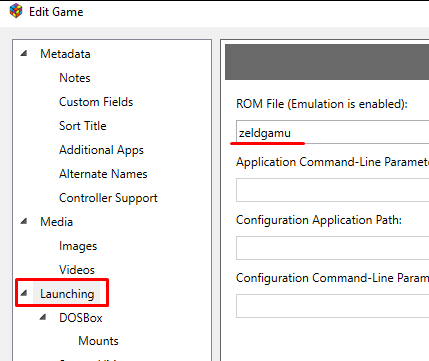Collapse the Launching tree section

point(24,293)
